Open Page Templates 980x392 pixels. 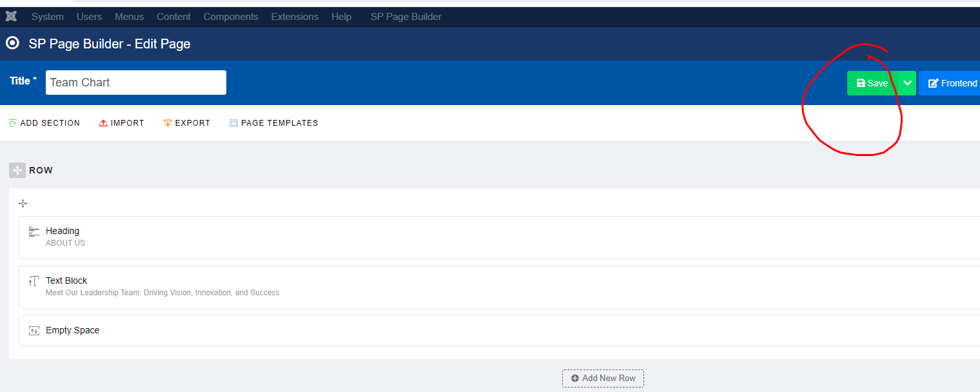point(274,122)
